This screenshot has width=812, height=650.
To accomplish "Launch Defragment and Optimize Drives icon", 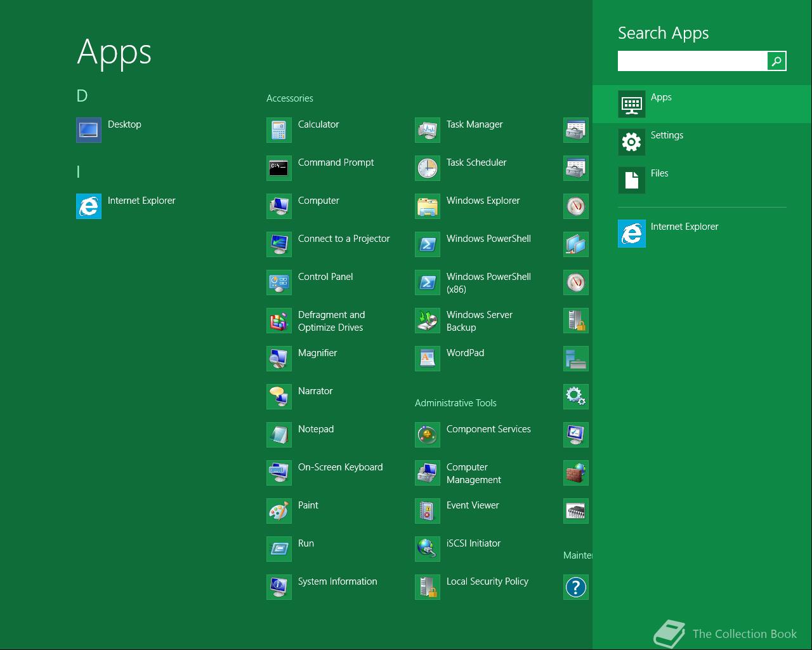I will [x=279, y=321].
